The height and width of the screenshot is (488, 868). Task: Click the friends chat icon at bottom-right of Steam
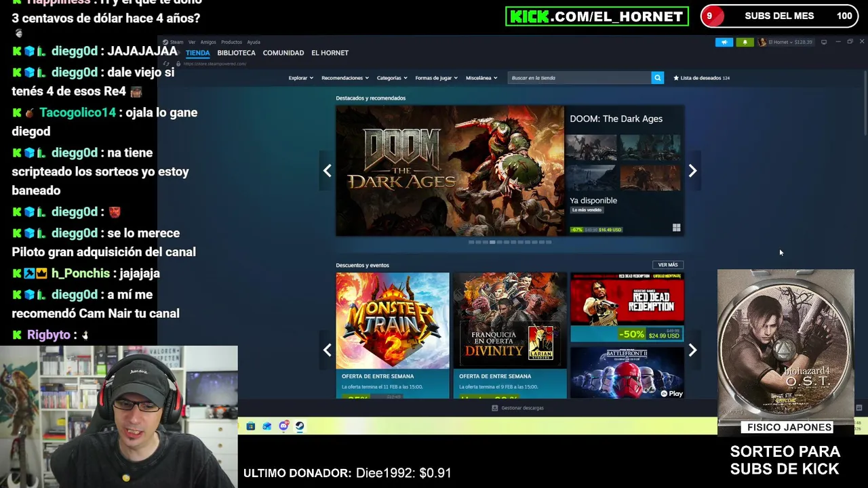pos(859,408)
